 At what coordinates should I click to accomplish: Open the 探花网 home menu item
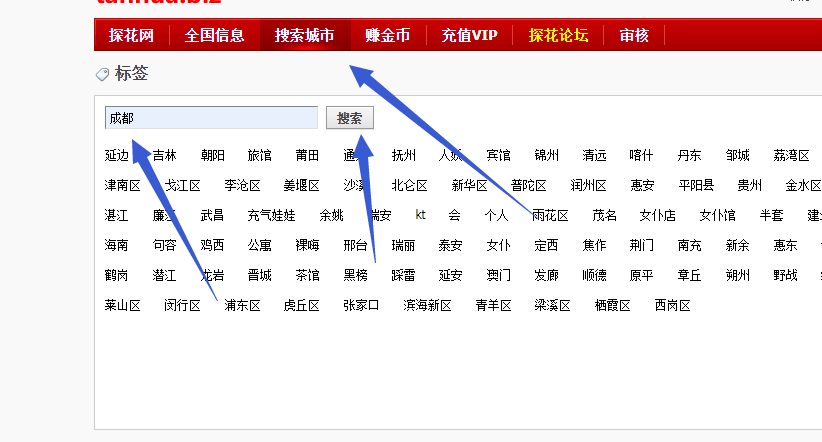point(131,36)
